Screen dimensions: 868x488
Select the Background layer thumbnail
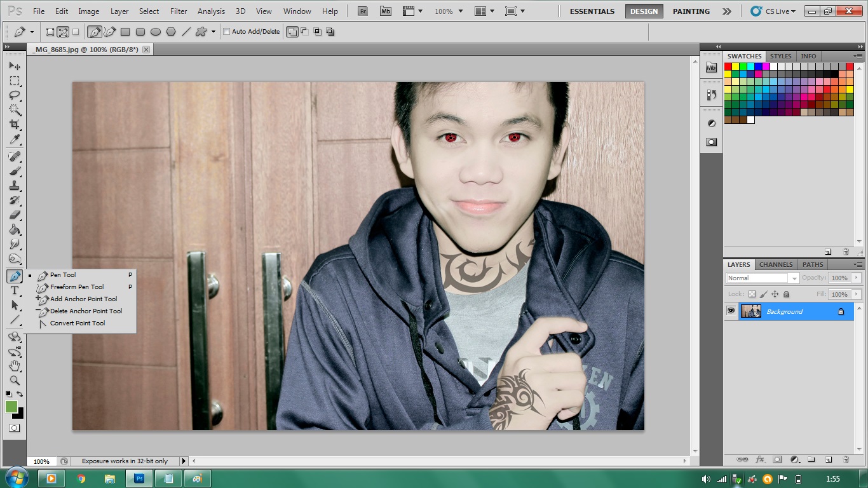pyautogui.click(x=751, y=311)
